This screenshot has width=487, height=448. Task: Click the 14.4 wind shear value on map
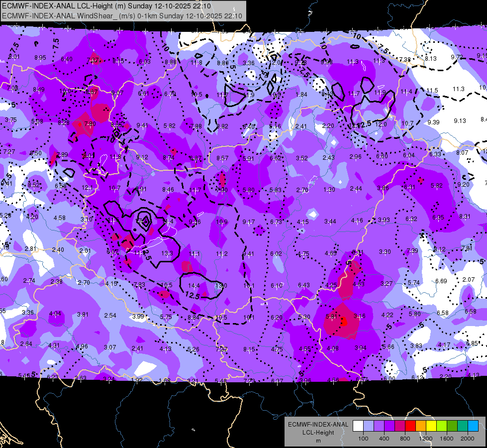coord(194,285)
